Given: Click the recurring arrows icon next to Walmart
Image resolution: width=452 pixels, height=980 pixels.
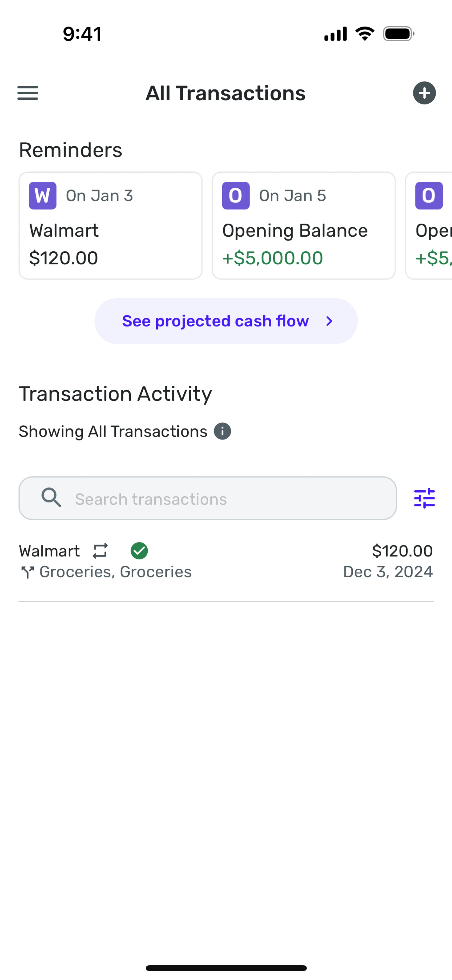Looking at the screenshot, I should [x=100, y=551].
